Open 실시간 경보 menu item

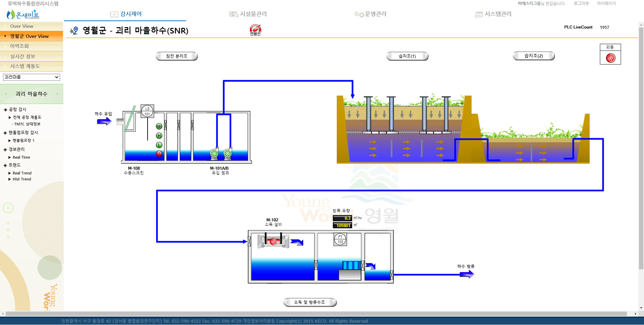[32, 56]
